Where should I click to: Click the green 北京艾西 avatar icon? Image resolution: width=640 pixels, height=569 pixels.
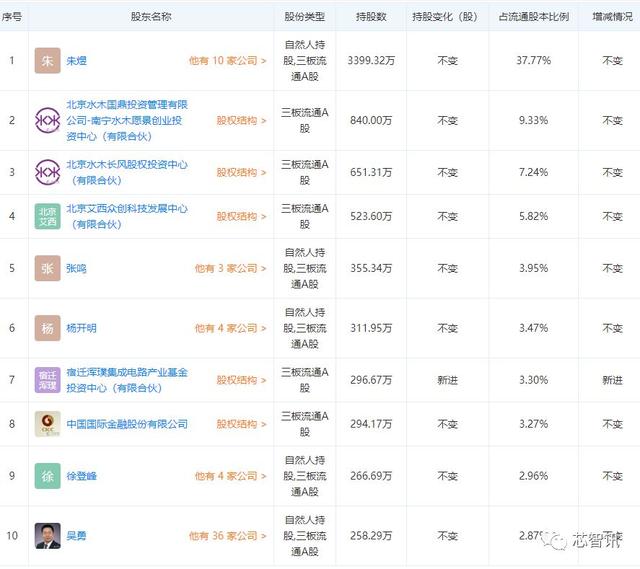coord(47,216)
